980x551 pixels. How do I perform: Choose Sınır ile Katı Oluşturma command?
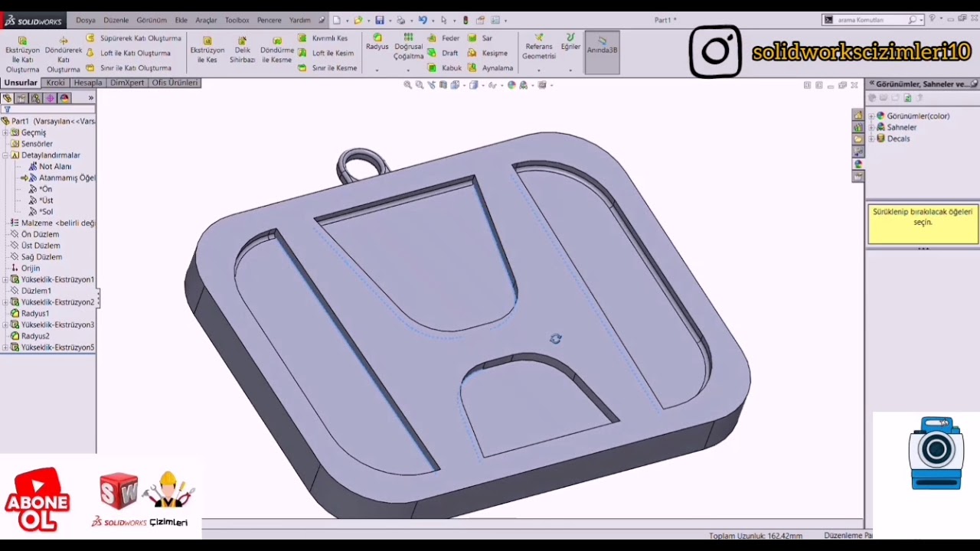(x=129, y=68)
